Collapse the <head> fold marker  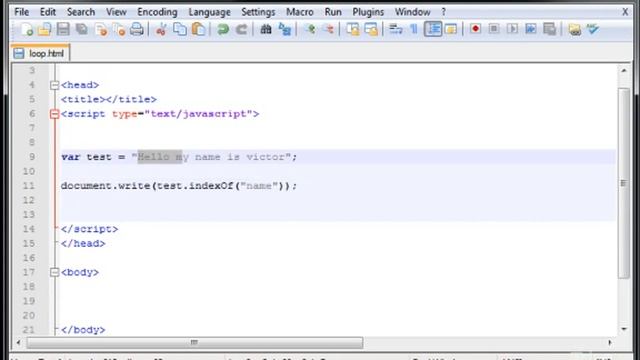tap(54, 85)
